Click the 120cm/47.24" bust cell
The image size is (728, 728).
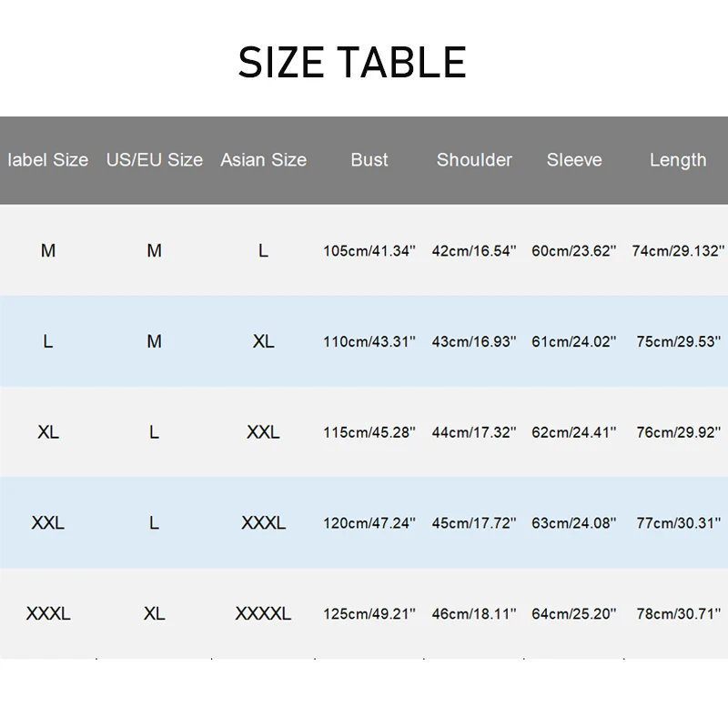click(369, 523)
